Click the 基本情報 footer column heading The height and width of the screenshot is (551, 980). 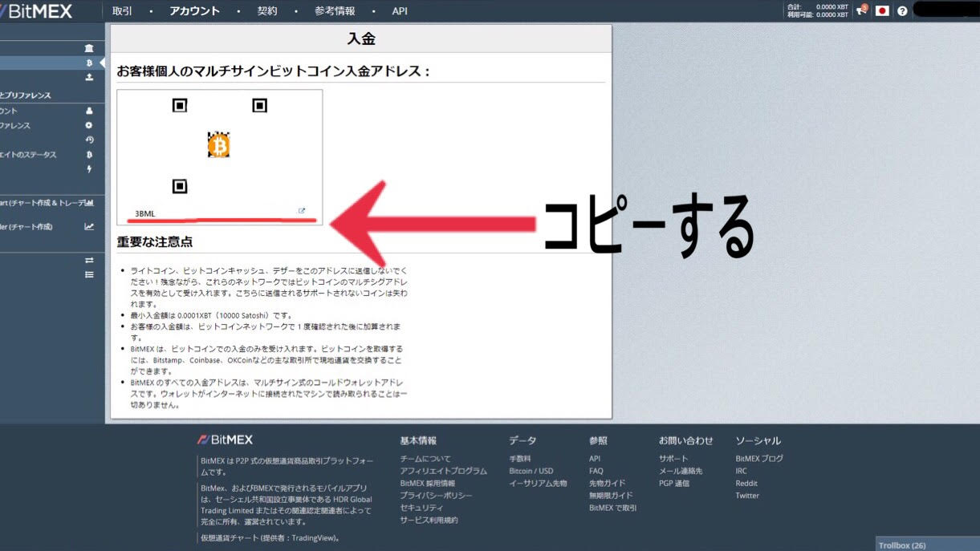pos(418,440)
